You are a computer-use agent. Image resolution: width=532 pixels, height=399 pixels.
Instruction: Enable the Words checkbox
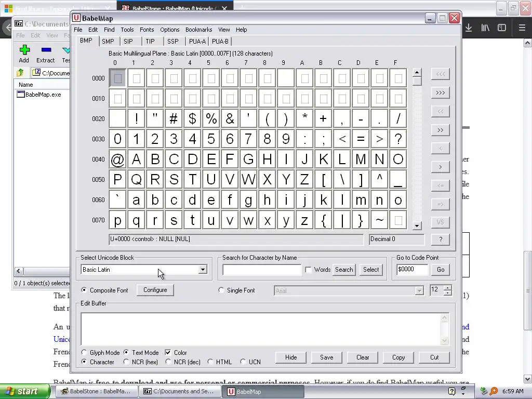[x=308, y=270]
